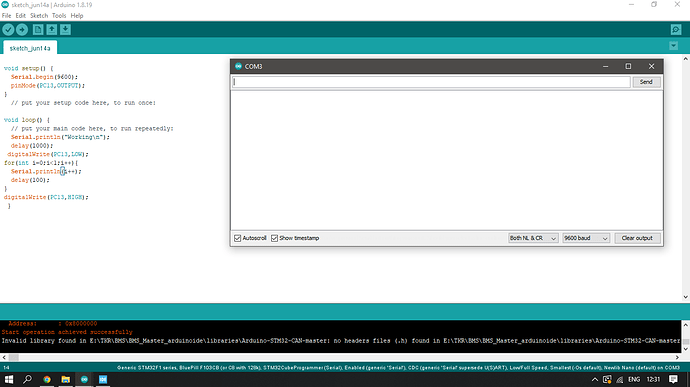Click the COM3 window Arduino logo icon
This screenshot has height=387, width=690.
[x=238, y=66]
